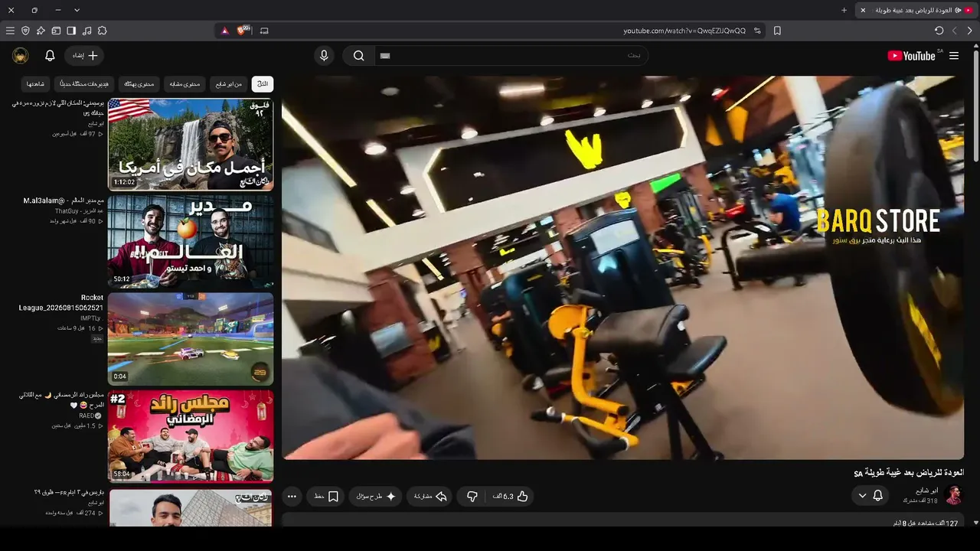980x551 pixels.
Task: Open more actions three-dot menu
Action: tap(292, 497)
